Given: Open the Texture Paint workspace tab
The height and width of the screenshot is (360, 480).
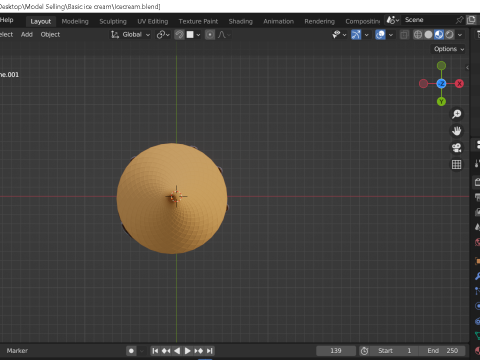Looking at the screenshot, I should coord(198,21).
